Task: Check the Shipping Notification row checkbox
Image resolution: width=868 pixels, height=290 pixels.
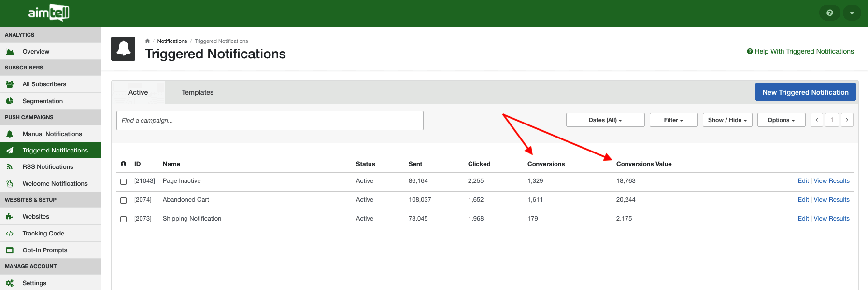Action: pyautogui.click(x=123, y=219)
